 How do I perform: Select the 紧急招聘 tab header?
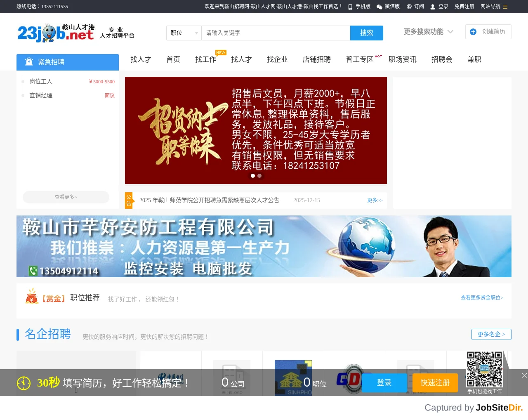[68, 62]
